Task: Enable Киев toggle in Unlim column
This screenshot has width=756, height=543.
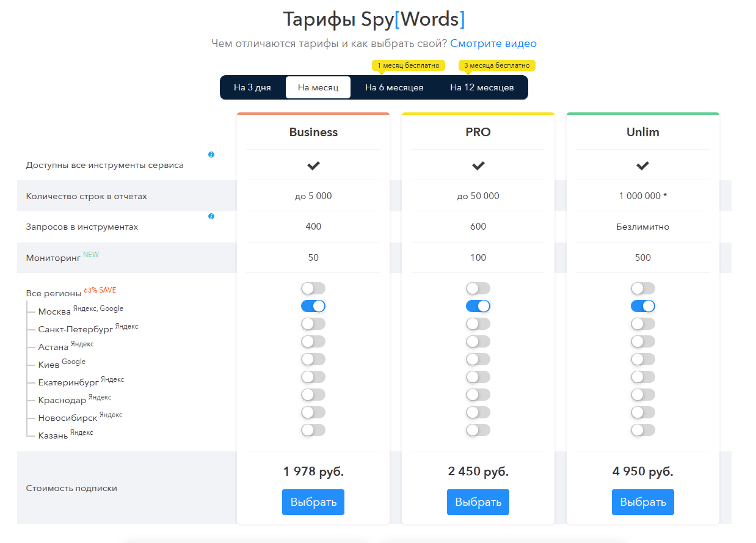Action: click(643, 359)
